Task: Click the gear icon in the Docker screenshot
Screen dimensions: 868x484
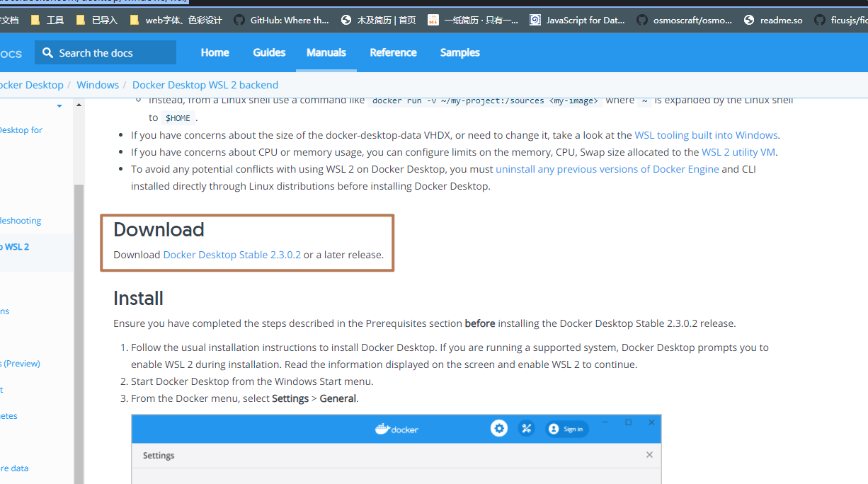Action: [x=499, y=428]
